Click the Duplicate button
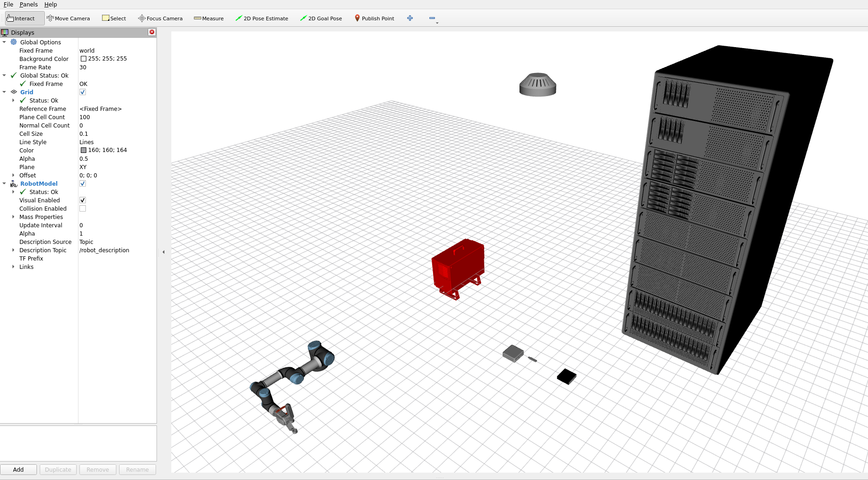The image size is (868, 480). pos(58,469)
